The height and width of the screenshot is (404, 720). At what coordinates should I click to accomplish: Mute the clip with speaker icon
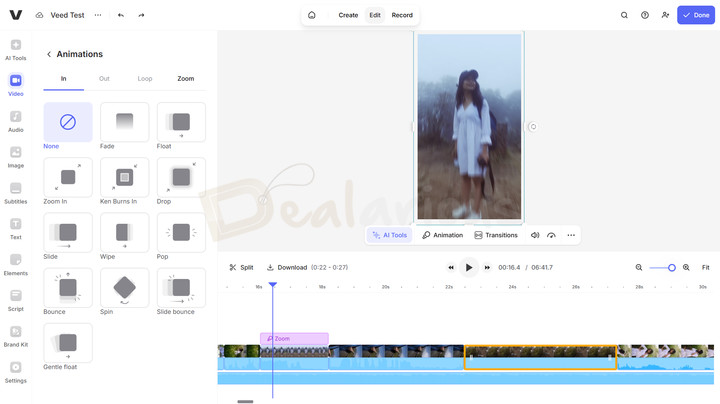coord(535,235)
